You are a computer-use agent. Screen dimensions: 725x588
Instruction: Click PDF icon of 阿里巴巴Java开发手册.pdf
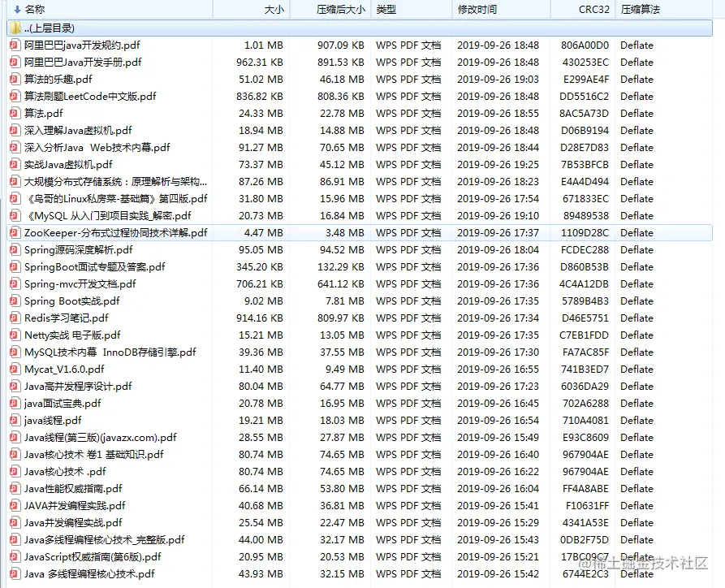click(x=15, y=62)
